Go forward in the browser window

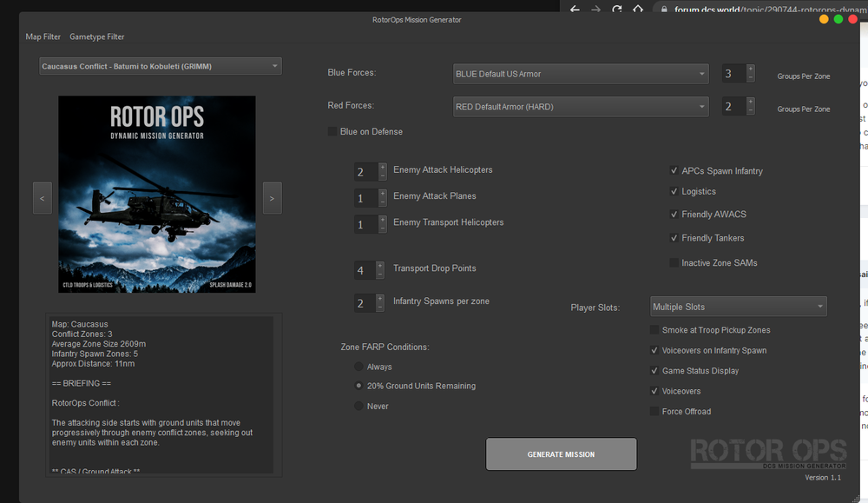coord(595,9)
